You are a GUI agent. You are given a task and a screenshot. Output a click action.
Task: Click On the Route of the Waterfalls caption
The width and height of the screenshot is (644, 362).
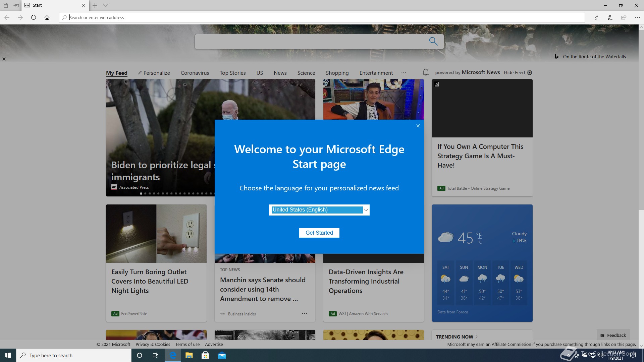click(594, 57)
